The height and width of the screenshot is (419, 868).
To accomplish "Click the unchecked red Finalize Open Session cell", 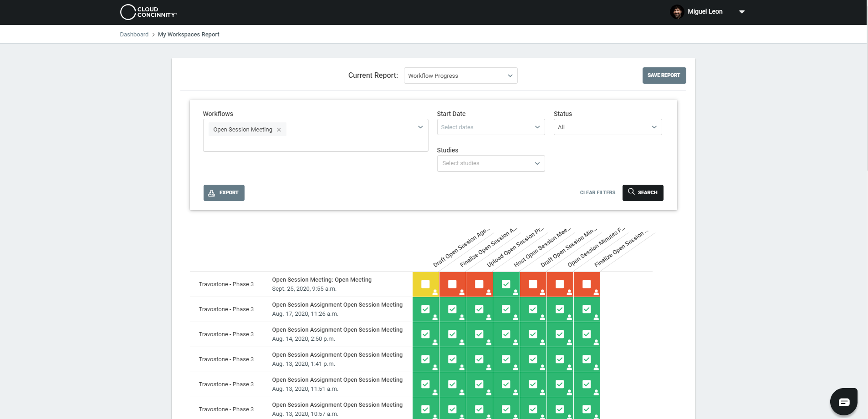I will pyautogui.click(x=453, y=283).
